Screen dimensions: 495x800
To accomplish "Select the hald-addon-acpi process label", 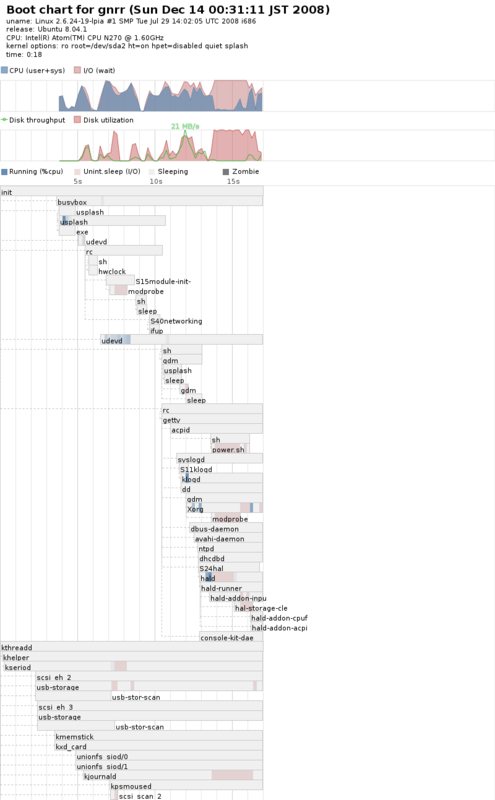I will 279,628.
